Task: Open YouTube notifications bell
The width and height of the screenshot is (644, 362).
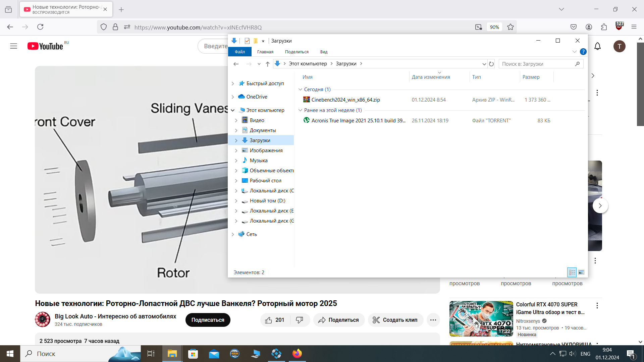Action: 597,46
